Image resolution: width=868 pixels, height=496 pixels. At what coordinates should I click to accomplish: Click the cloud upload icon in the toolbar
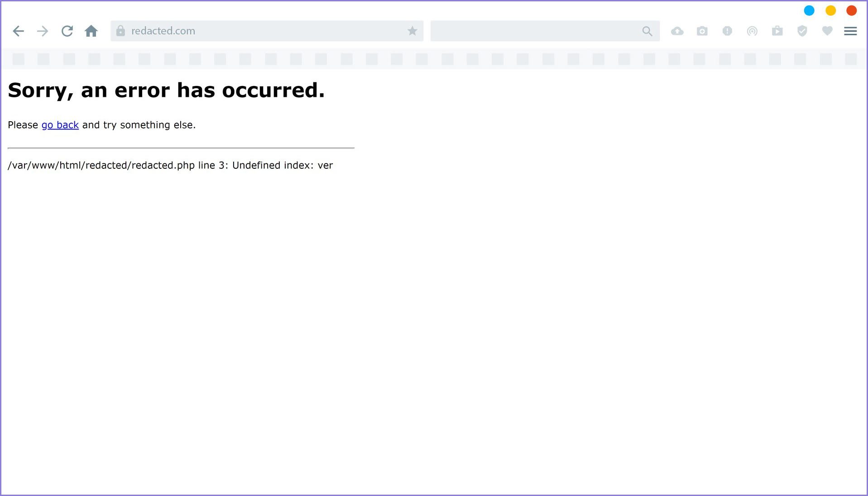677,31
